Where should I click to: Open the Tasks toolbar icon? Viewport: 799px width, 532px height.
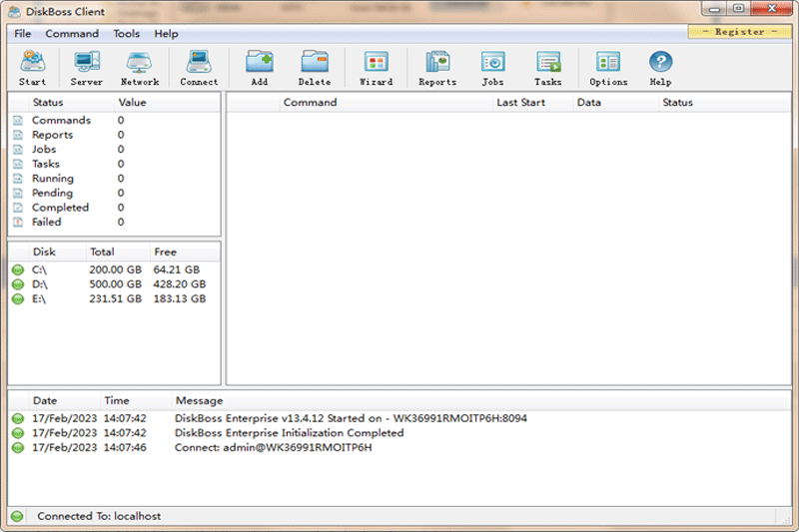(547, 68)
